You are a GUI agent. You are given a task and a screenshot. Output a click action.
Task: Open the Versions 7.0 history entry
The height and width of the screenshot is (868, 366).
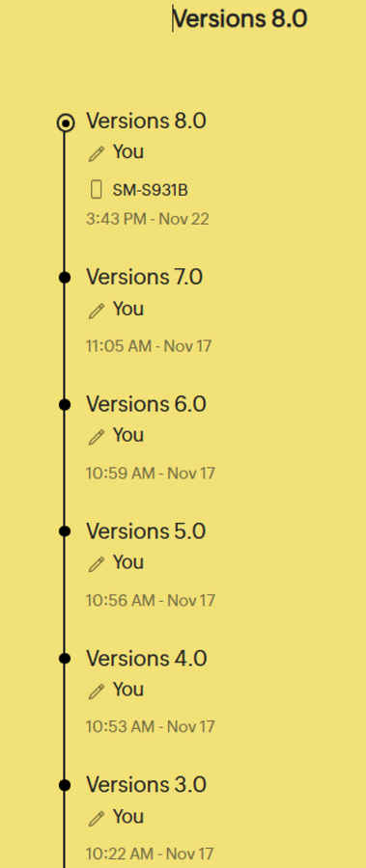pos(144,276)
